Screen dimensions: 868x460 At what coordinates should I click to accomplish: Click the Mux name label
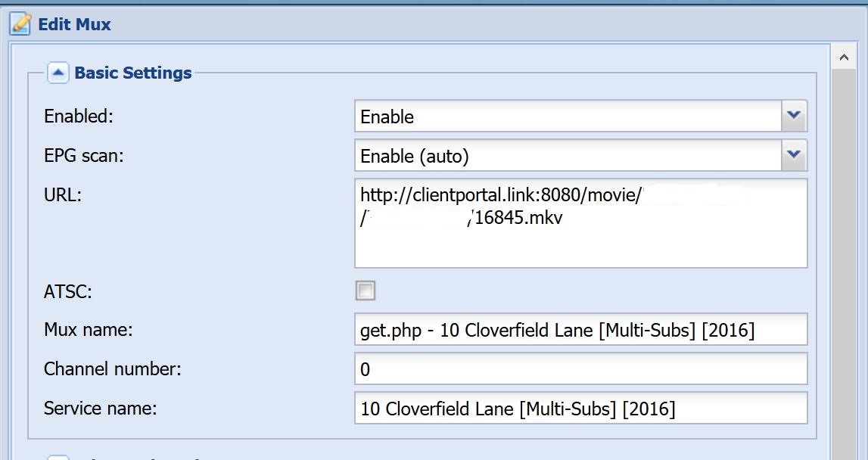(88, 330)
